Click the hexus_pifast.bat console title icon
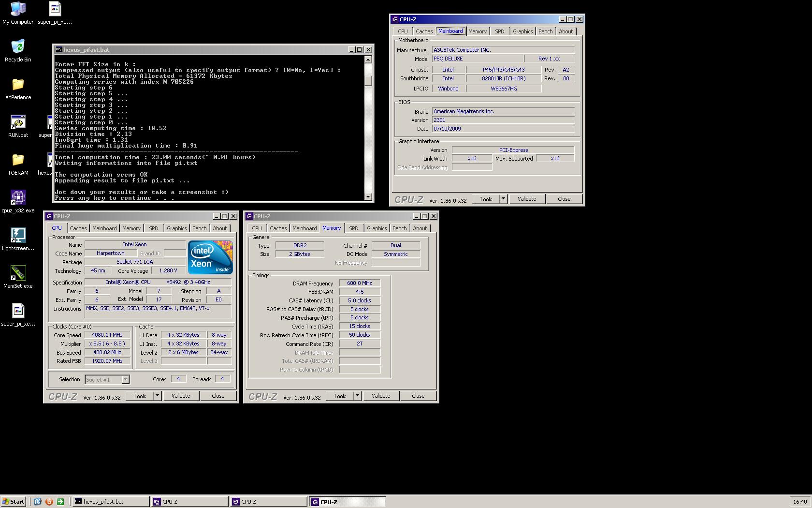 [x=58, y=49]
